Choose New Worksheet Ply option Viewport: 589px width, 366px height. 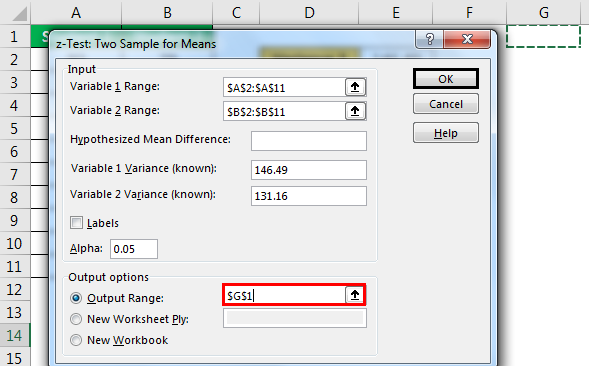coord(76,319)
